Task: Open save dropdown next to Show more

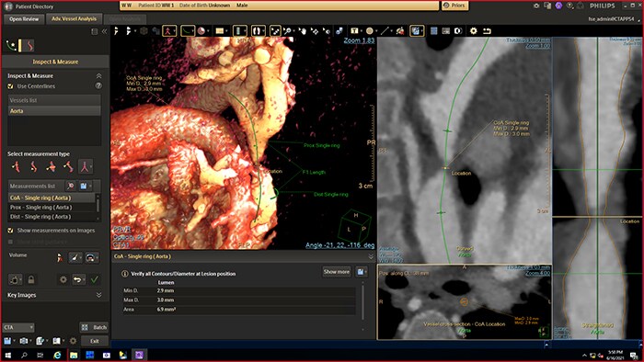Action: [362, 272]
